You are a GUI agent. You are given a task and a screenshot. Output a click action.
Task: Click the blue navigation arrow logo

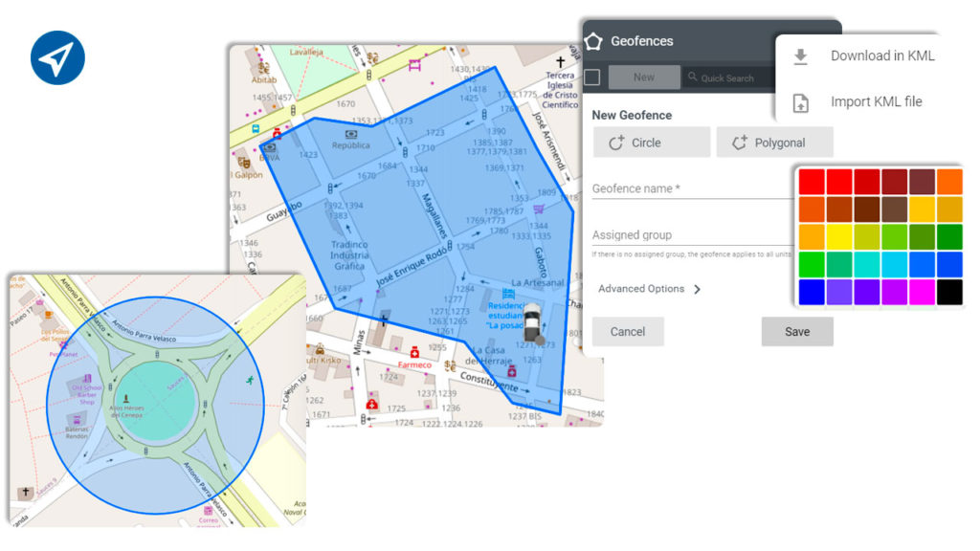(57, 57)
